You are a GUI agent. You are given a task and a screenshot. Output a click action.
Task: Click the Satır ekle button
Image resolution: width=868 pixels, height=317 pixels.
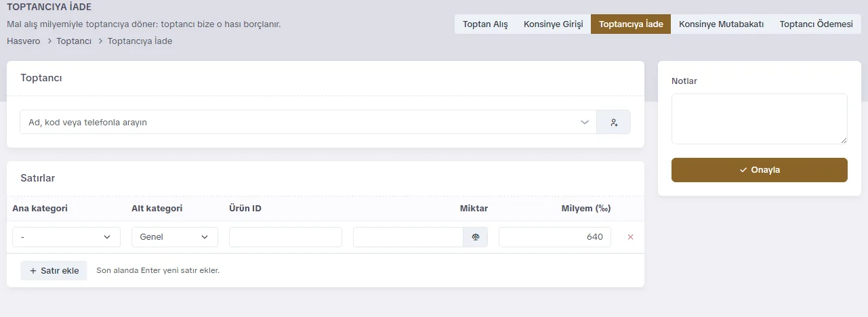pos(54,270)
